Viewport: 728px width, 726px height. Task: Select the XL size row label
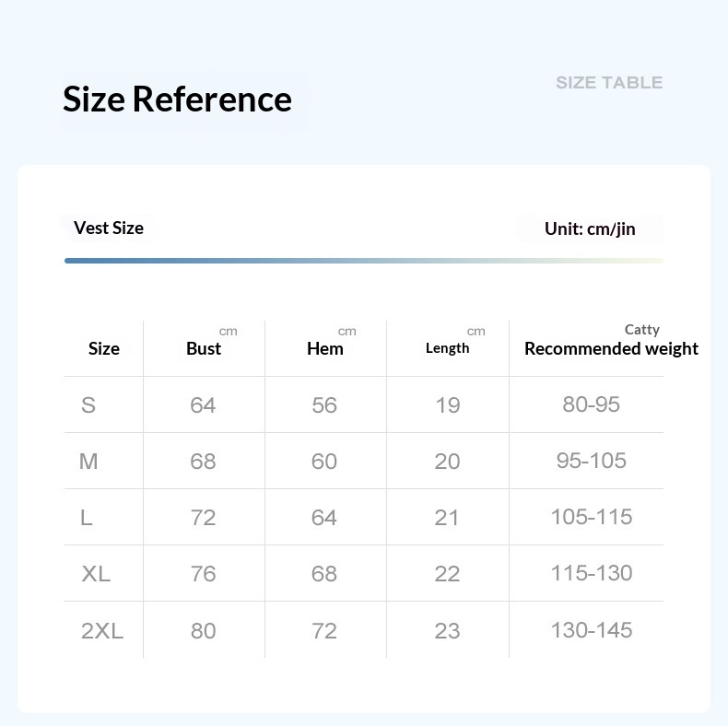point(96,574)
